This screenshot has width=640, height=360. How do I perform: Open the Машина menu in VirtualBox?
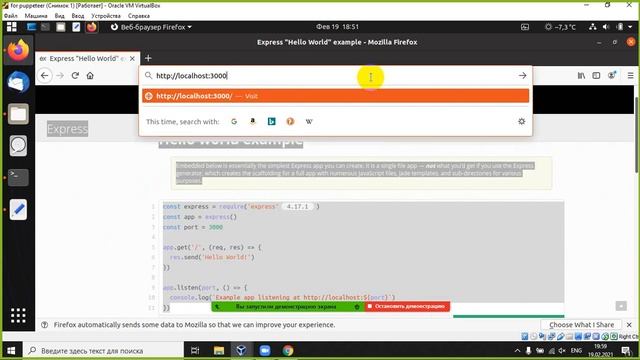36,16
